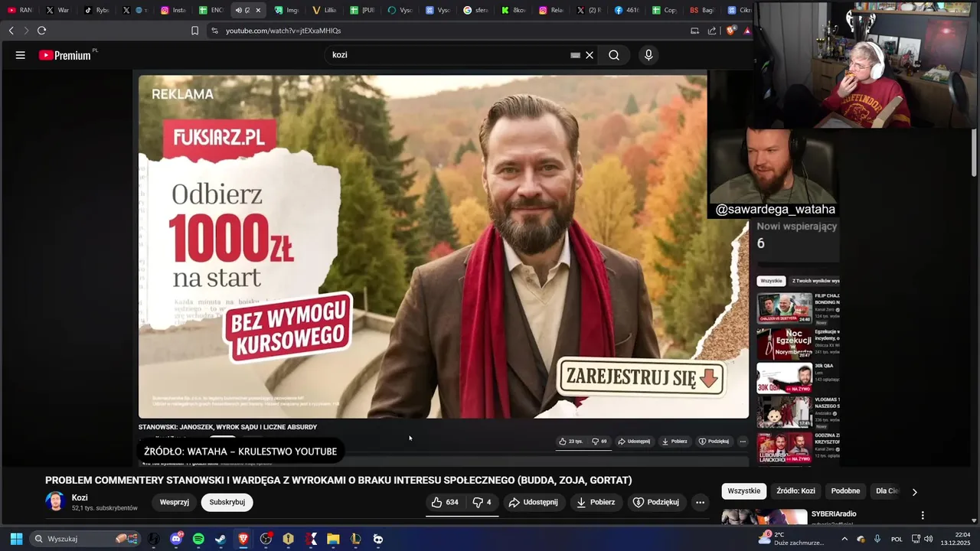Screen dimensions: 980x551
Task: Open the Brave shields lion icon
Action: 730,31
